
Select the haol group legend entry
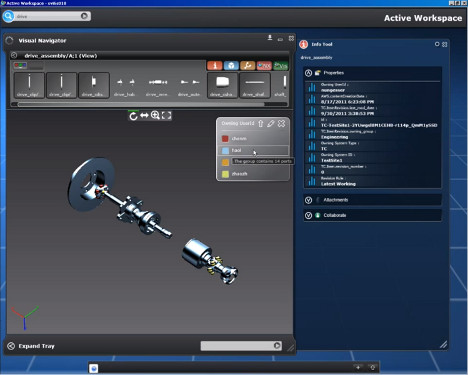pos(253,150)
